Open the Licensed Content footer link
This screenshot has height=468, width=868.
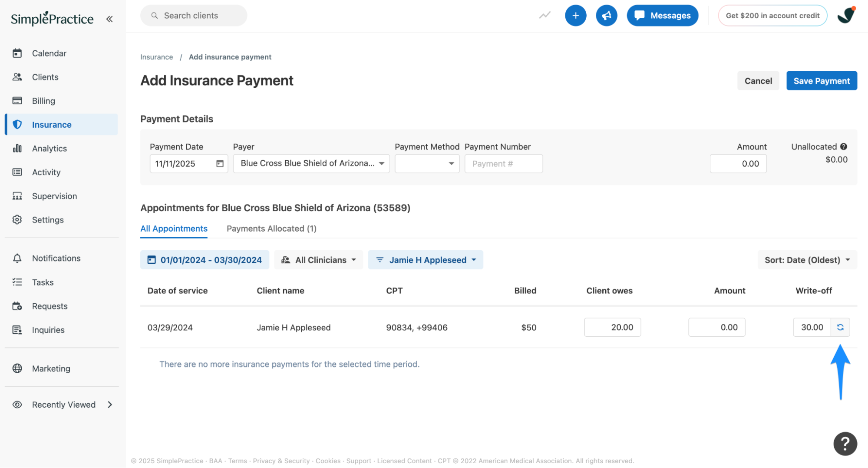coord(404,461)
